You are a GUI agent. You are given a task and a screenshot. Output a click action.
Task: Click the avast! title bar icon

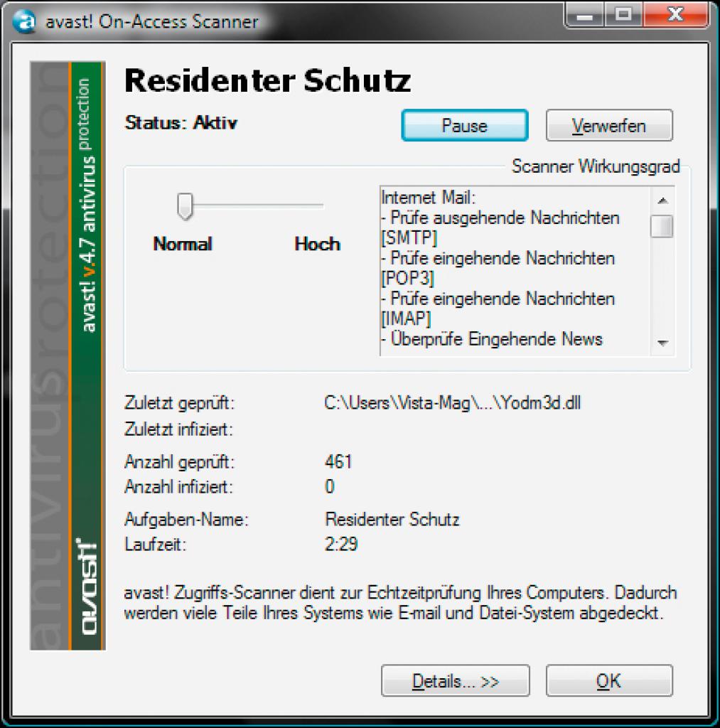[23, 21]
